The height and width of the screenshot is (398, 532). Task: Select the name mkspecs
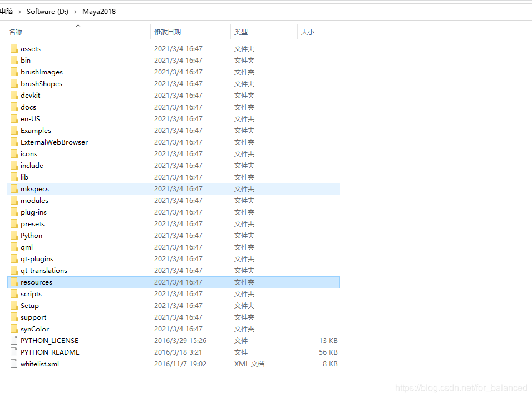point(35,189)
